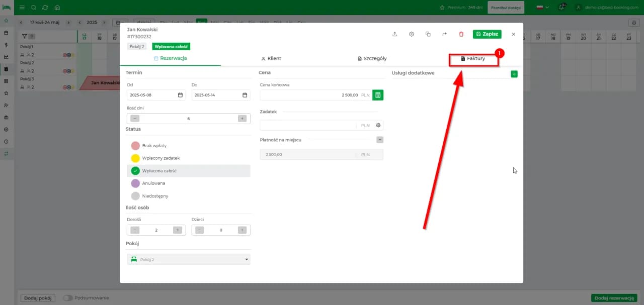Open the price calculator green icon

[x=378, y=95]
